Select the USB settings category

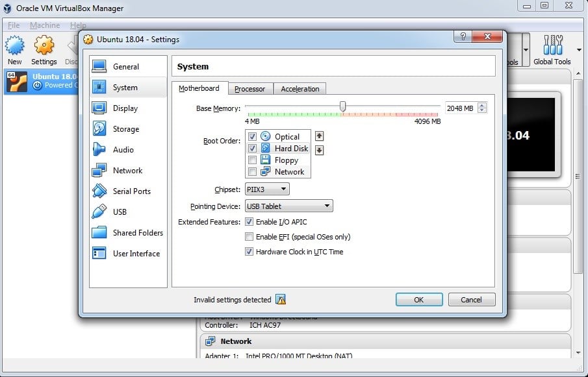pyautogui.click(x=120, y=212)
